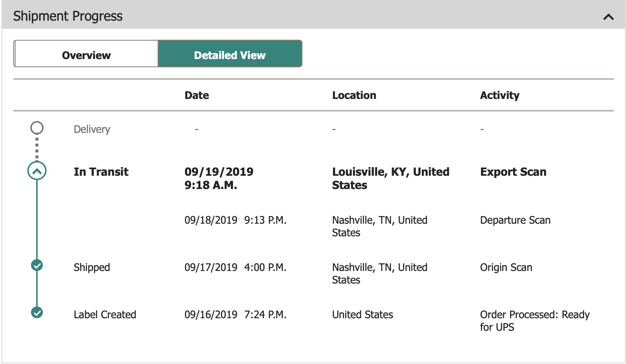The width and height of the screenshot is (626, 364).
Task: Click the Departure Scan activity text
Action: (515, 220)
